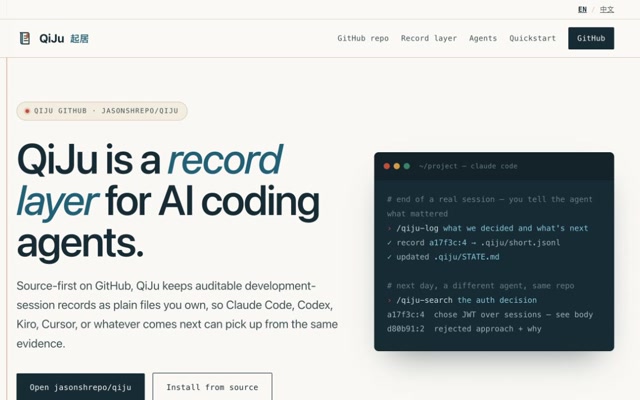The image size is (640, 400).
Task: Click the red dot in the badge
Action: click(x=27, y=111)
